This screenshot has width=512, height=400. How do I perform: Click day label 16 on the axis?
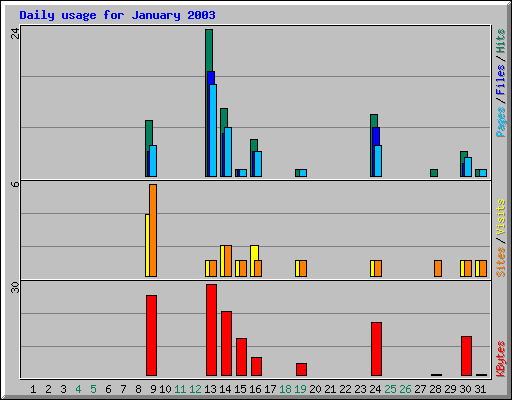pos(255,389)
